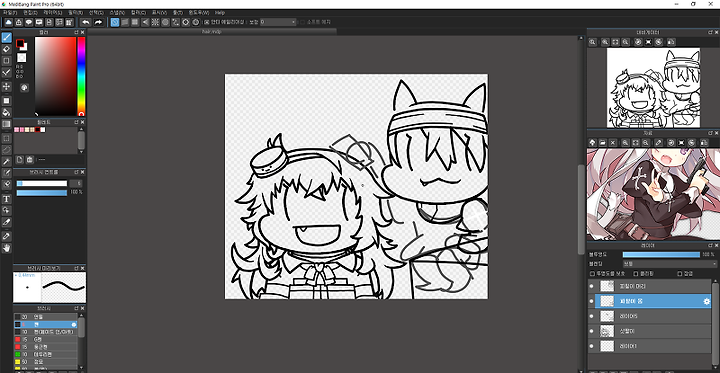
Task: Enable vanishing point snap
Action: (x=145, y=22)
